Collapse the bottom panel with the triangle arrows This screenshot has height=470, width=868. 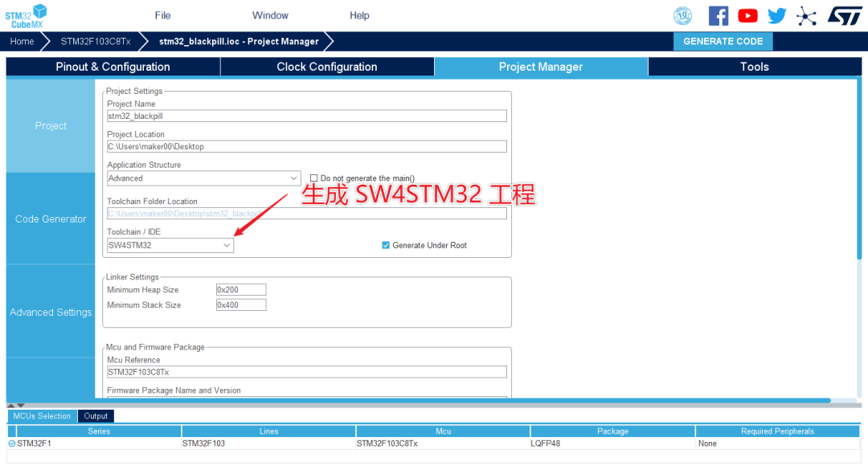pyautogui.click(x=15, y=405)
